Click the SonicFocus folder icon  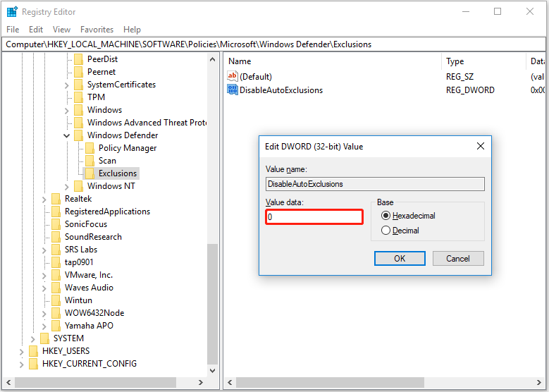point(56,224)
